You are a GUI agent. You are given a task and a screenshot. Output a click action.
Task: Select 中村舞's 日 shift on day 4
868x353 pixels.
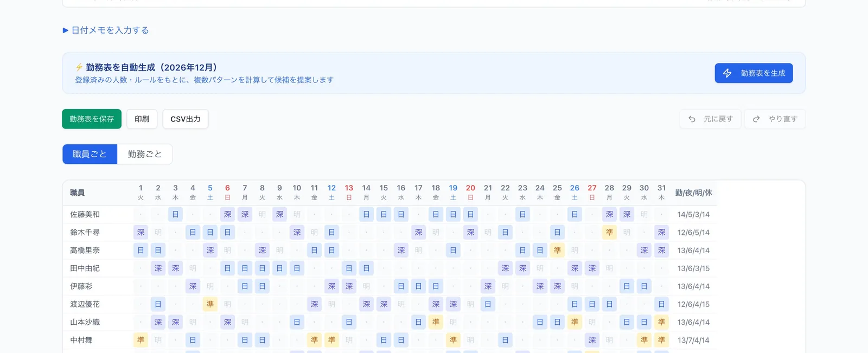pos(193,340)
